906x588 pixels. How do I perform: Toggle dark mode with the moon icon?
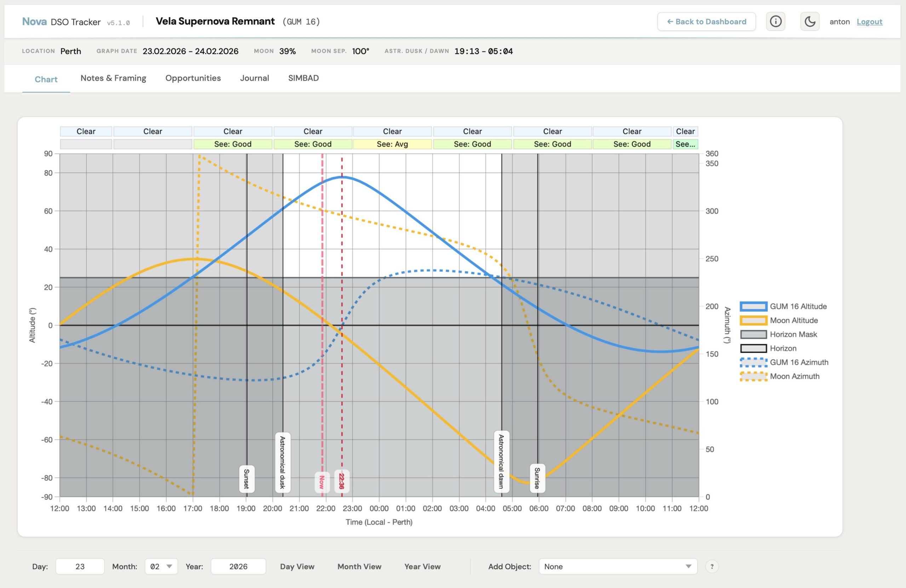(810, 22)
